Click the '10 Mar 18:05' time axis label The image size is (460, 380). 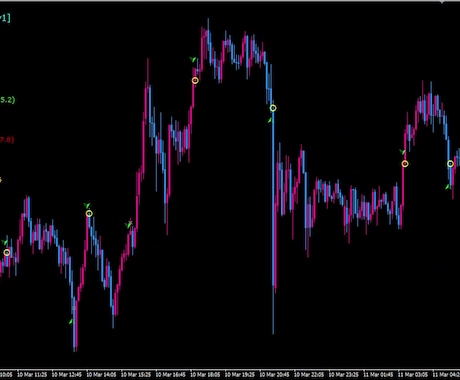click(x=205, y=375)
